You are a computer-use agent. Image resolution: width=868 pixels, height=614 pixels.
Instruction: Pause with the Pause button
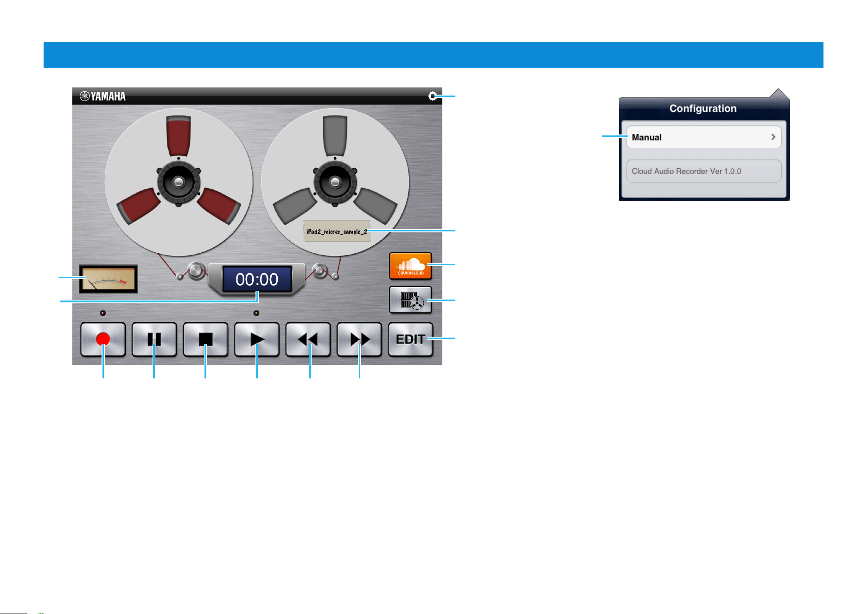point(154,339)
